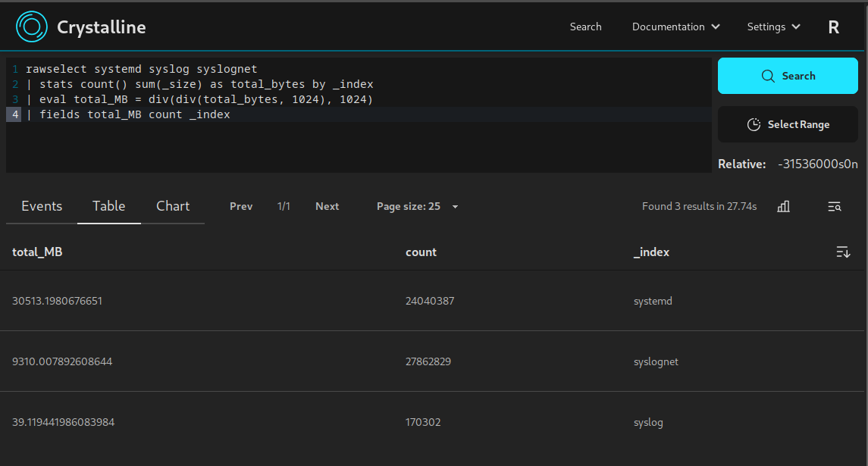The width and height of the screenshot is (868, 466).
Task: Open the chart stats bar icon
Action: tap(783, 206)
